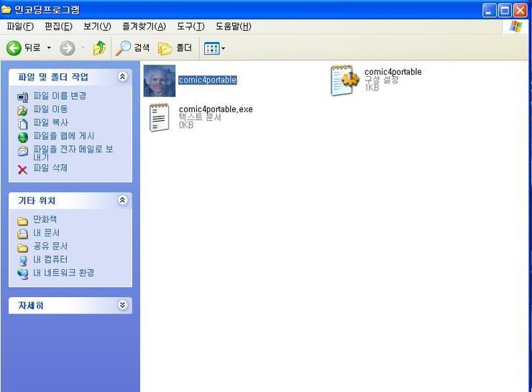Open the 파일(F) menu
Viewport: 532px width, 392px height.
20,27
